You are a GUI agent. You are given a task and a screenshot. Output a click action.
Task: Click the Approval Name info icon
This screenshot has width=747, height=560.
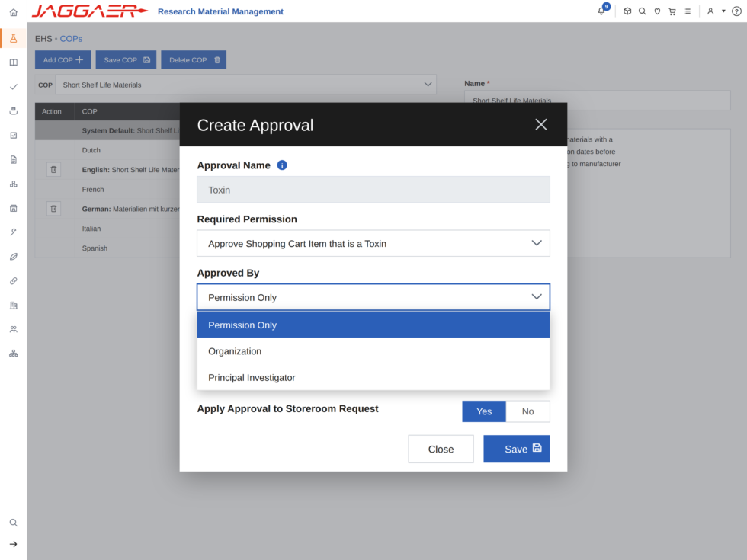tap(282, 165)
